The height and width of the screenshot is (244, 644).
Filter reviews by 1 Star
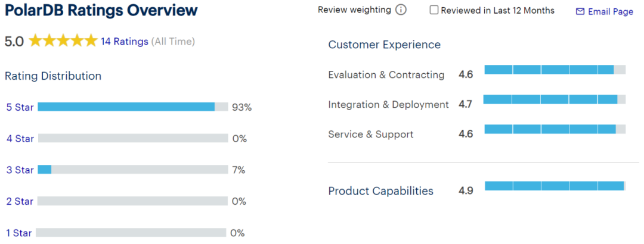coord(20,233)
